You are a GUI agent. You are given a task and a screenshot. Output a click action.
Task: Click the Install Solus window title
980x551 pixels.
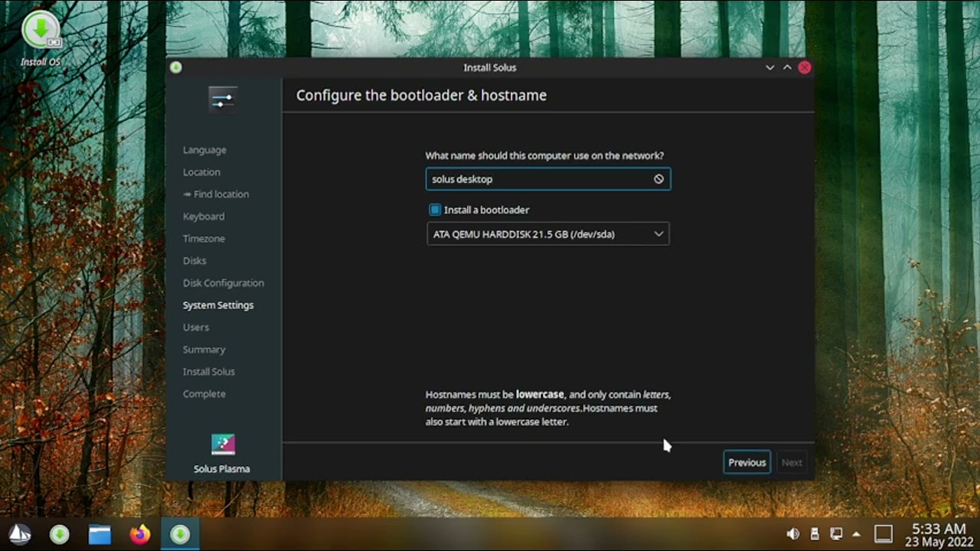[x=490, y=67]
